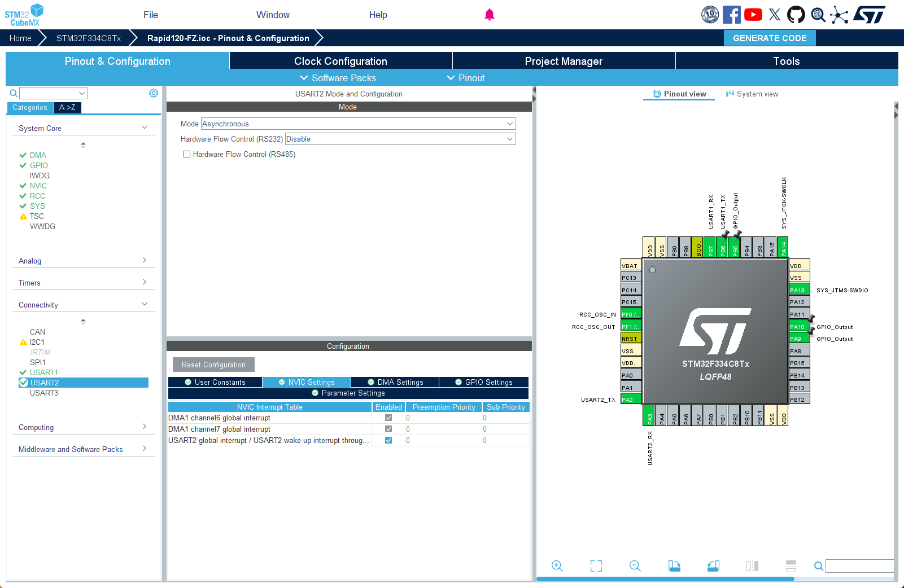This screenshot has height=588, width=904.
Task: Toggle DMA1 channel7 global interrupt enabled checkbox
Action: (x=388, y=429)
